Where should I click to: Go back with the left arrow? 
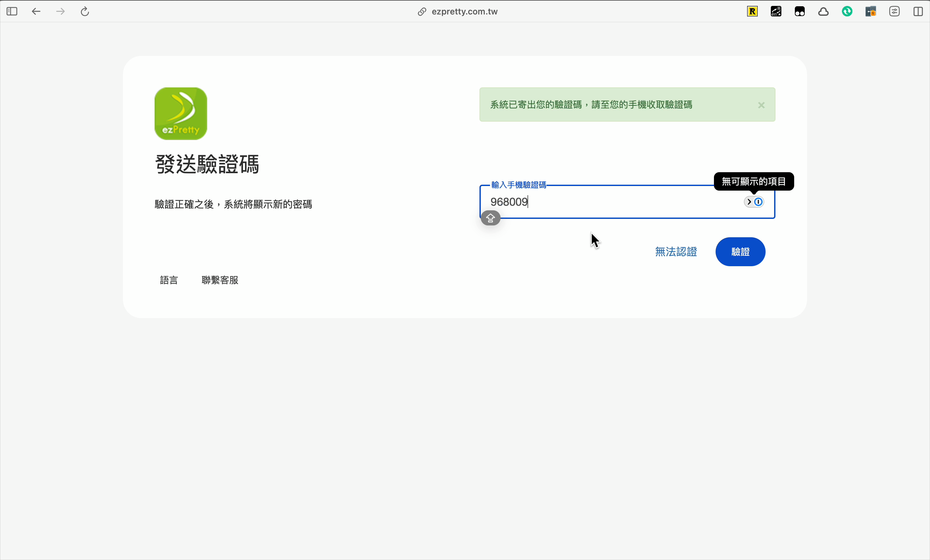click(x=36, y=11)
